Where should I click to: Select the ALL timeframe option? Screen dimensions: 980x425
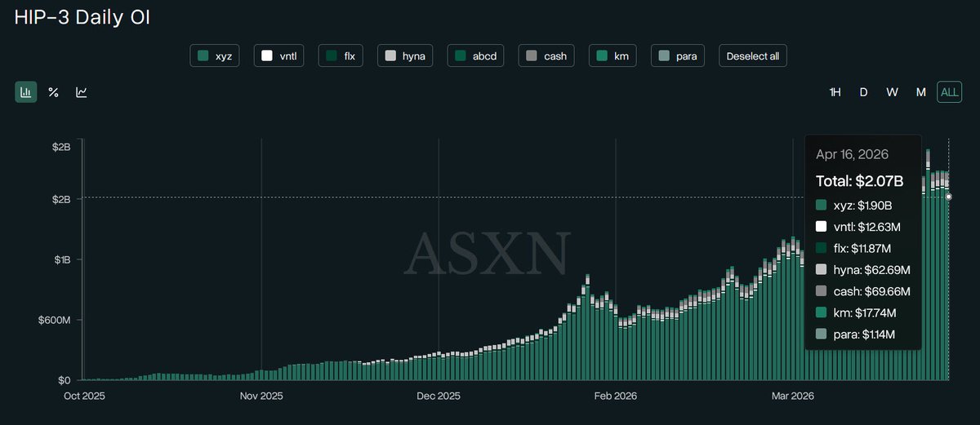[950, 92]
